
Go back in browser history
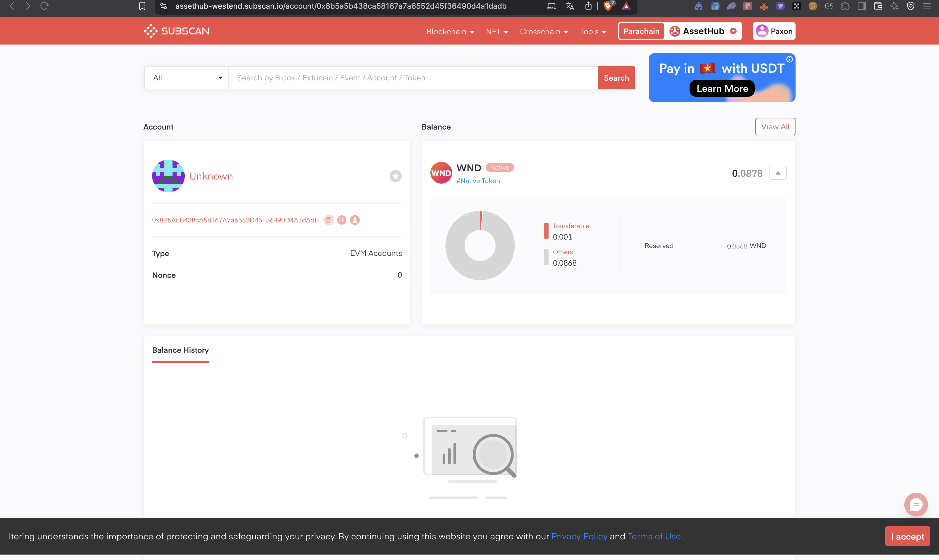click(12, 6)
